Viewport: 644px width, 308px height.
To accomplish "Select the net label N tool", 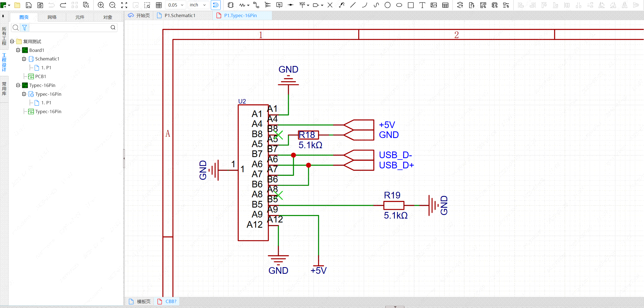I will [x=279, y=5].
